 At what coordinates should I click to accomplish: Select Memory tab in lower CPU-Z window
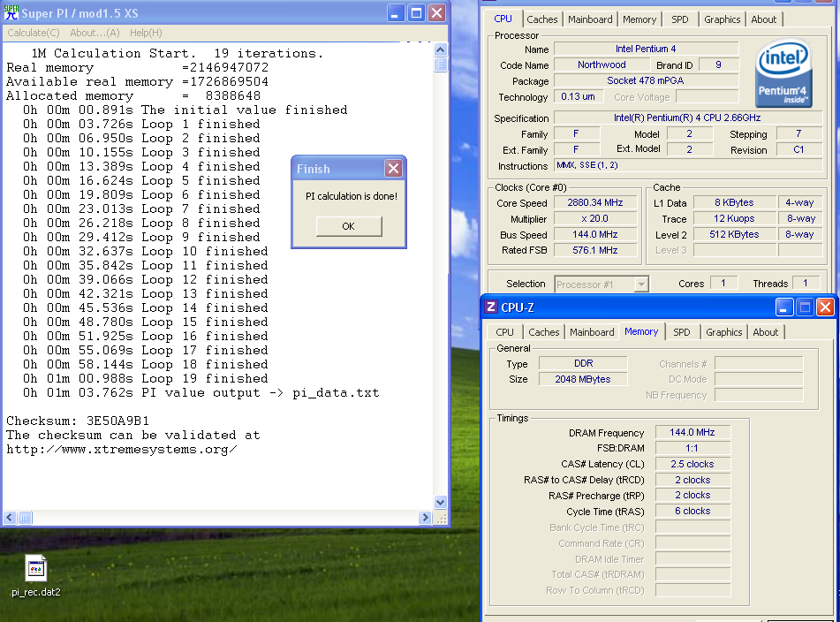coord(641,331)
